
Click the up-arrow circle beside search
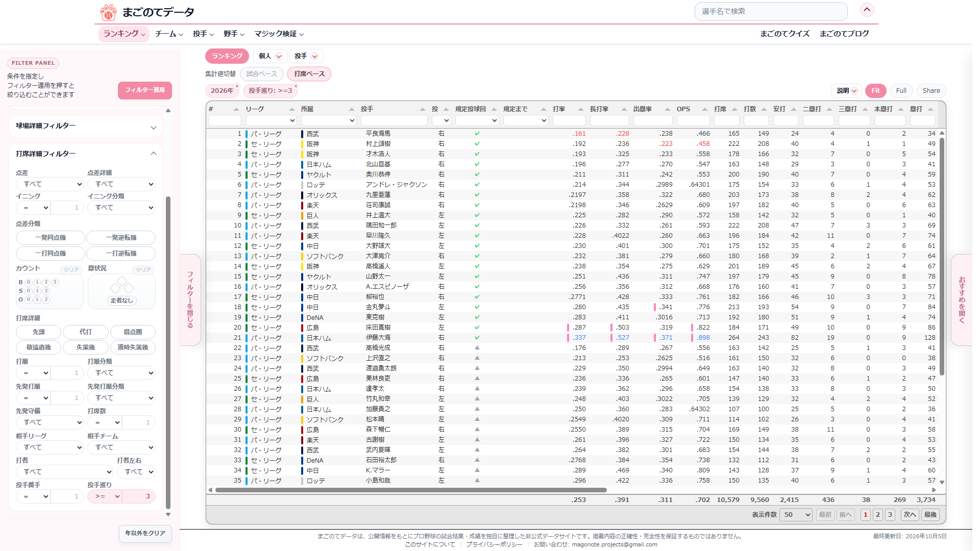pos(867,10)
